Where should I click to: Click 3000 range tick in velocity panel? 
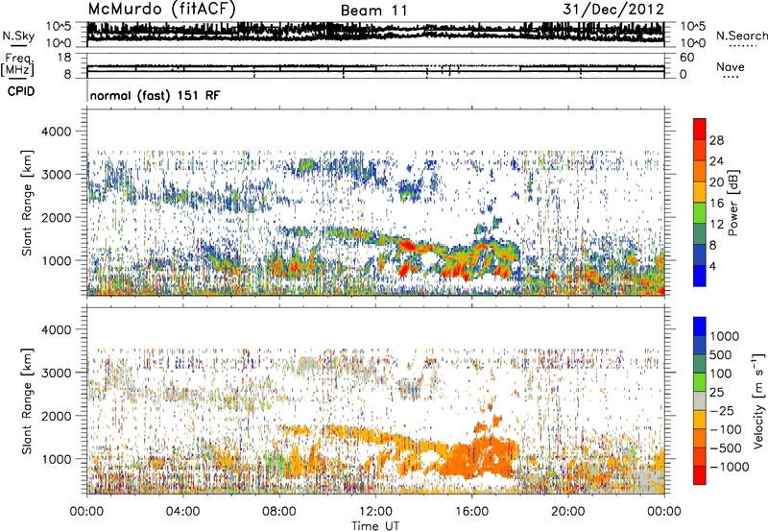[59, 373]
